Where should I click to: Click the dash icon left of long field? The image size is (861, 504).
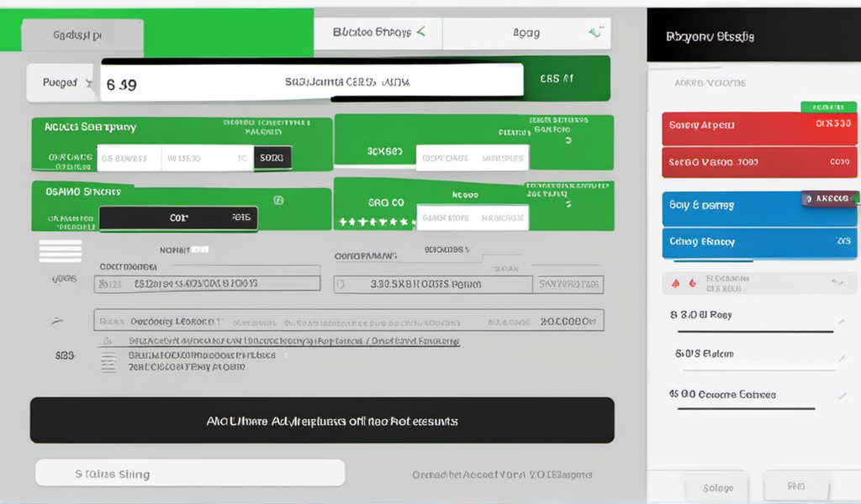[x=58, y=321]
